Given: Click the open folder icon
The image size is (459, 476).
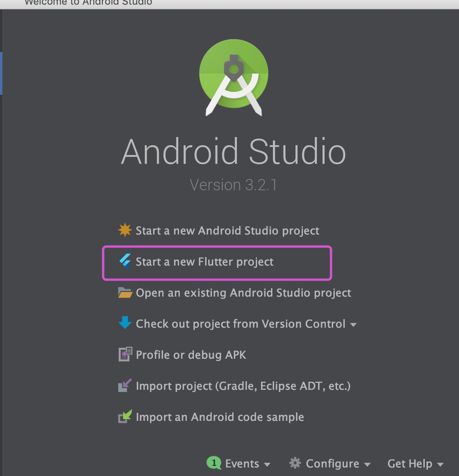Looking at the screenshot, I should [125, 292].
